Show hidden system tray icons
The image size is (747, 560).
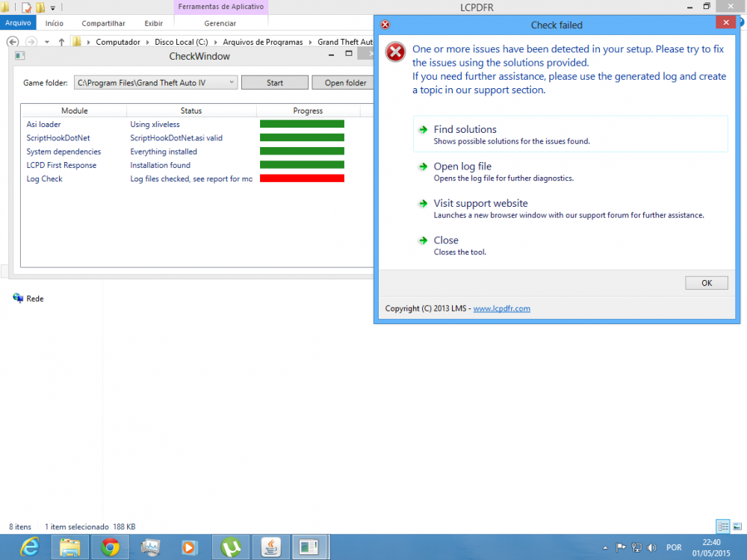pyautogui.click(x=605, y=547)
